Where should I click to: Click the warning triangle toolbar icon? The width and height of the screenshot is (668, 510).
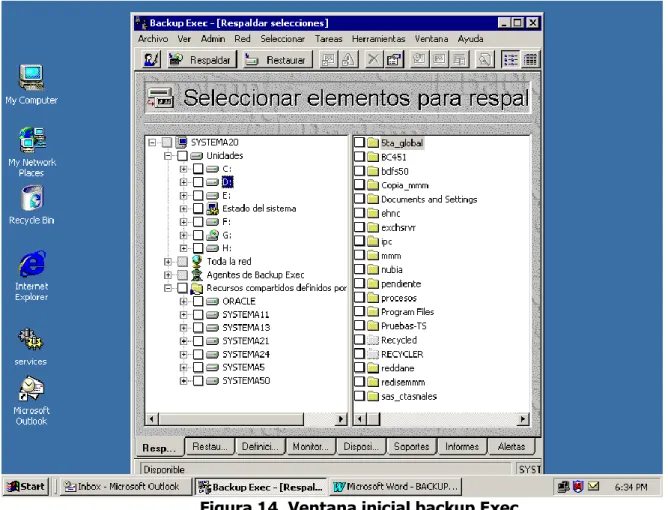tap(348, 60)
